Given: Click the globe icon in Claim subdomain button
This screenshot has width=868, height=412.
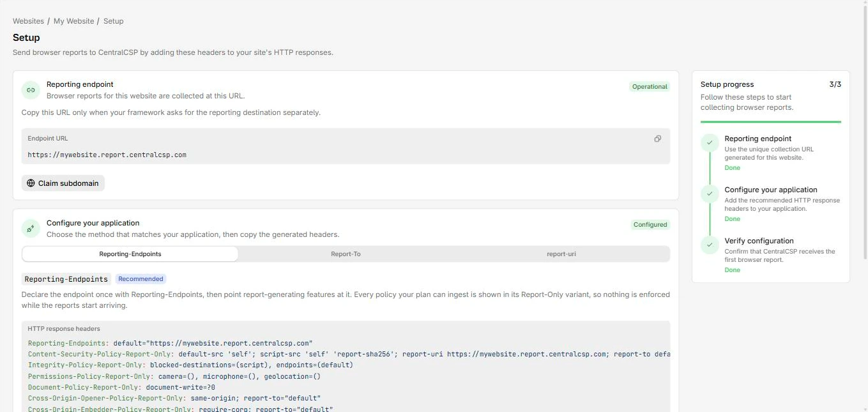Looking at the screenshot, I should [x=31, y=183].
